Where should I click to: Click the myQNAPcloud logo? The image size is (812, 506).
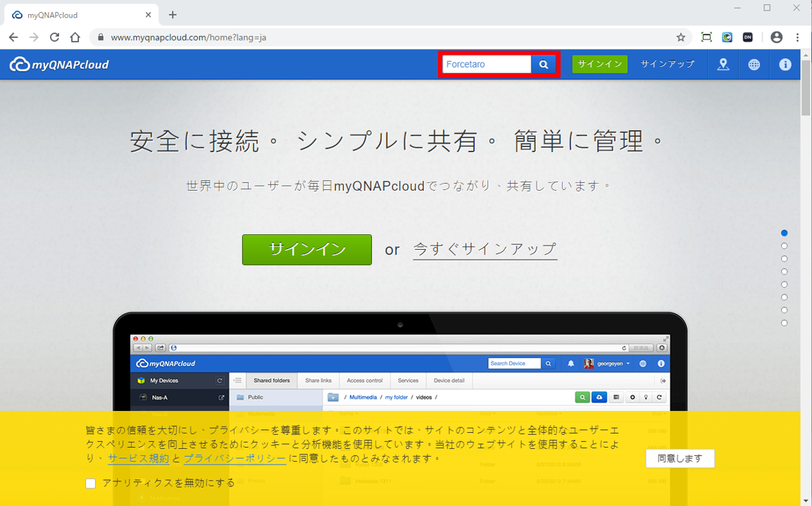[59, 65]
